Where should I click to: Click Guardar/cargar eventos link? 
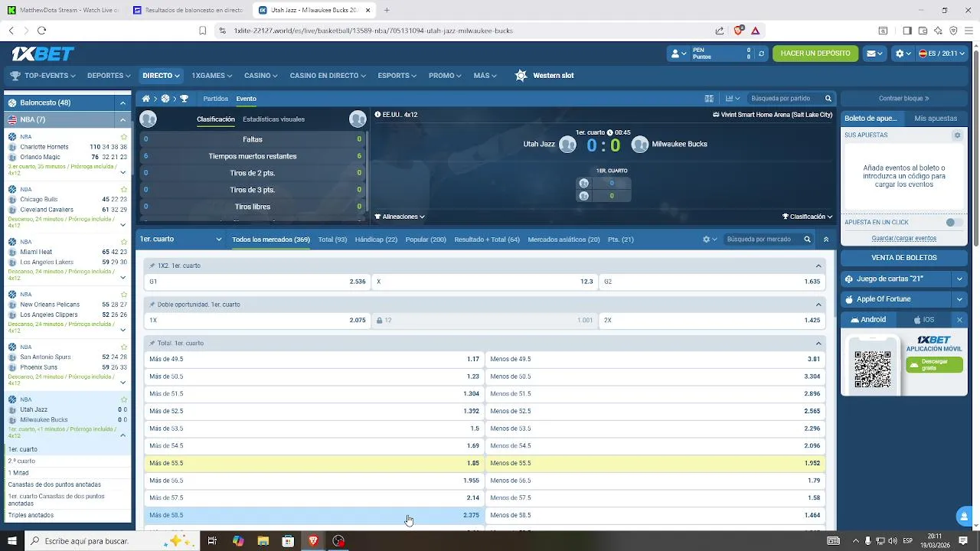[903, 238]
